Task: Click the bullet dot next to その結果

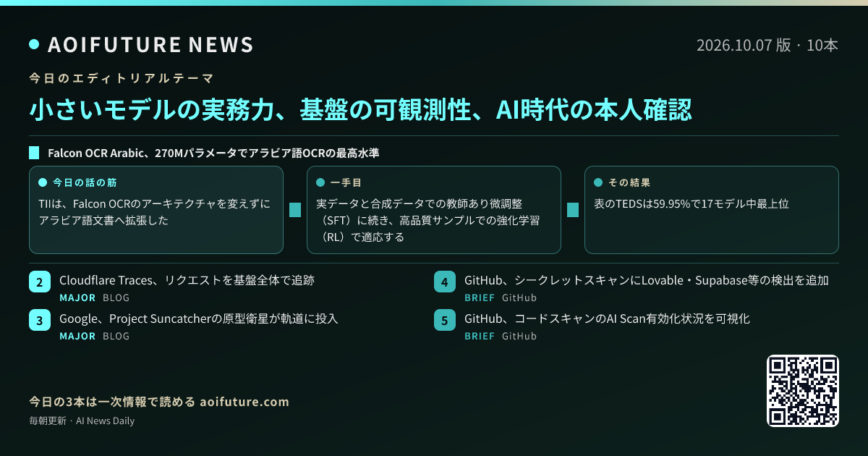Action: click(598, 182)
